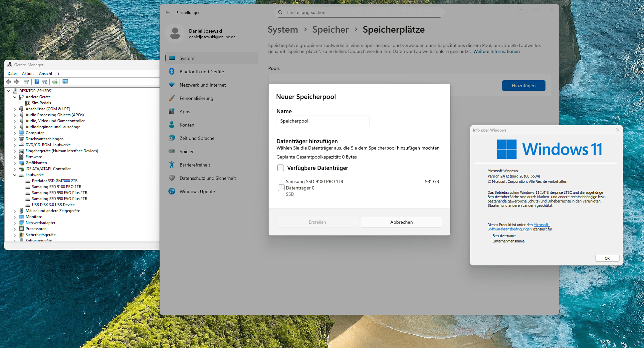Screen dimensions: 644x348
Task: Click the globe-clock icon for Zeit und Sprache
Action: point(172,138)
